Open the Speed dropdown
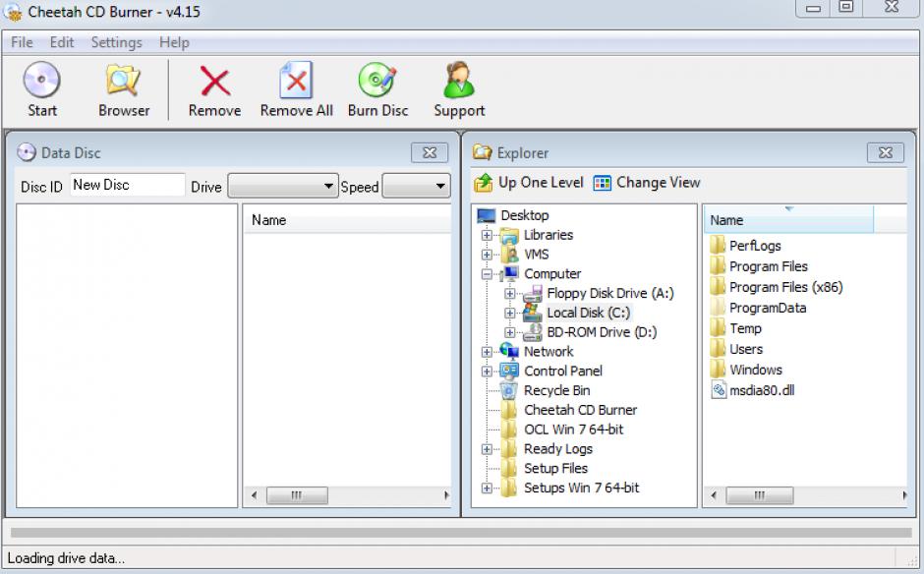 (x=416, y=186)
